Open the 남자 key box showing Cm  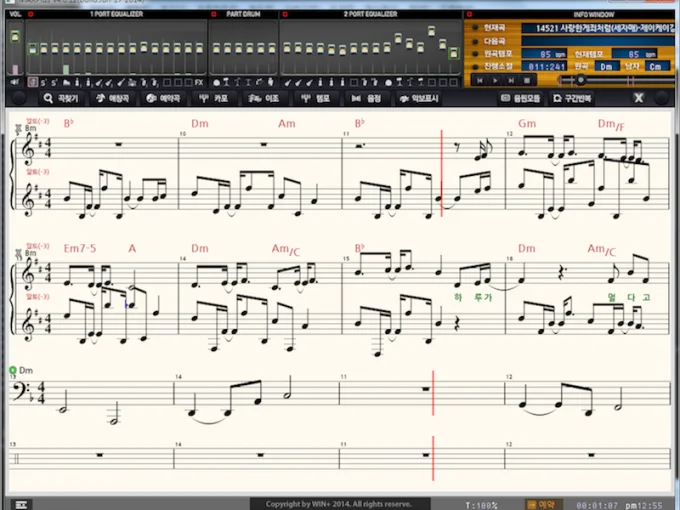[x=655, y=67]
